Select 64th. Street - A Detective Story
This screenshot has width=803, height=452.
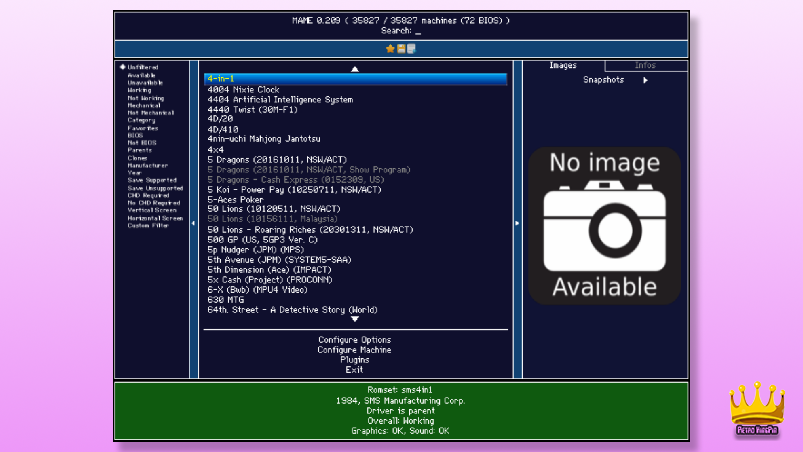(x=292, y=310)
